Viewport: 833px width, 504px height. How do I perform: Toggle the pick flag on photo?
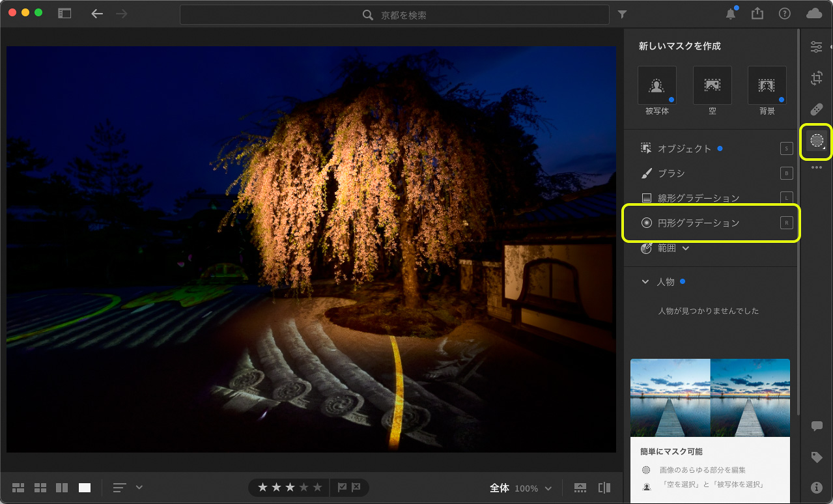pyautogui.click(x=343, y=488)
